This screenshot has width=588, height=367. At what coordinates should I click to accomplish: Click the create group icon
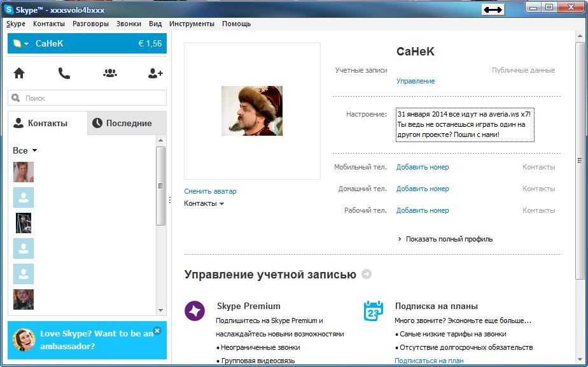coord(110,73)
